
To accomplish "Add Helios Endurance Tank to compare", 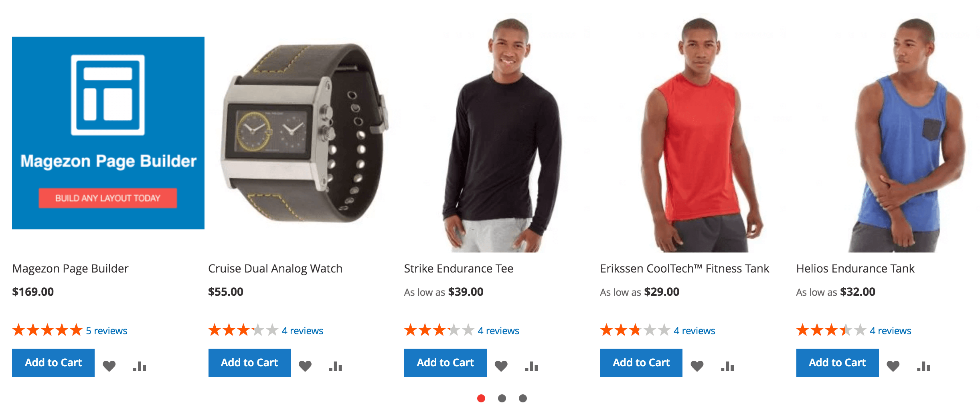I will [923, 366].
